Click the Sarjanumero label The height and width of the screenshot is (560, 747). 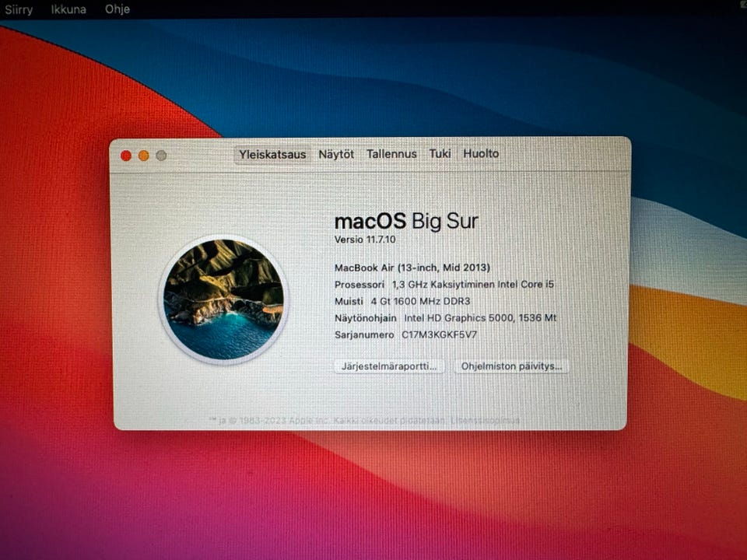click(364, 334)
